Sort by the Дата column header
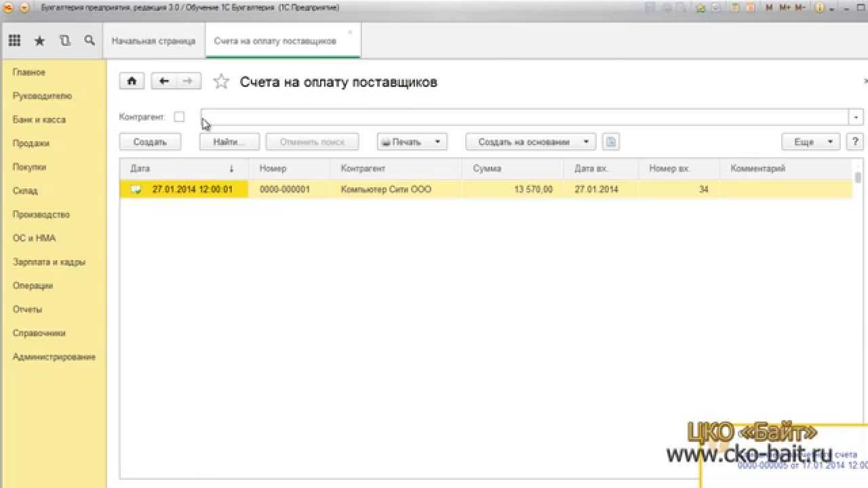This screenshot has width=868, height=488. click(184, 168)
